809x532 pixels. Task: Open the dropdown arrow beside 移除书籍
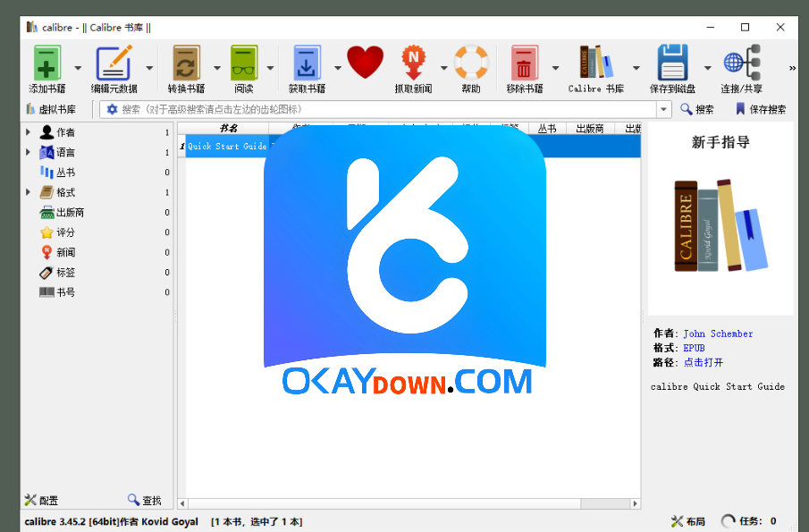tap(556, 68)
